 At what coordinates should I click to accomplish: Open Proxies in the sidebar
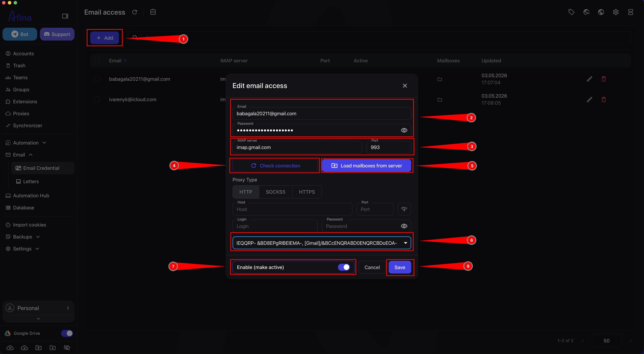tap(21, 113)
